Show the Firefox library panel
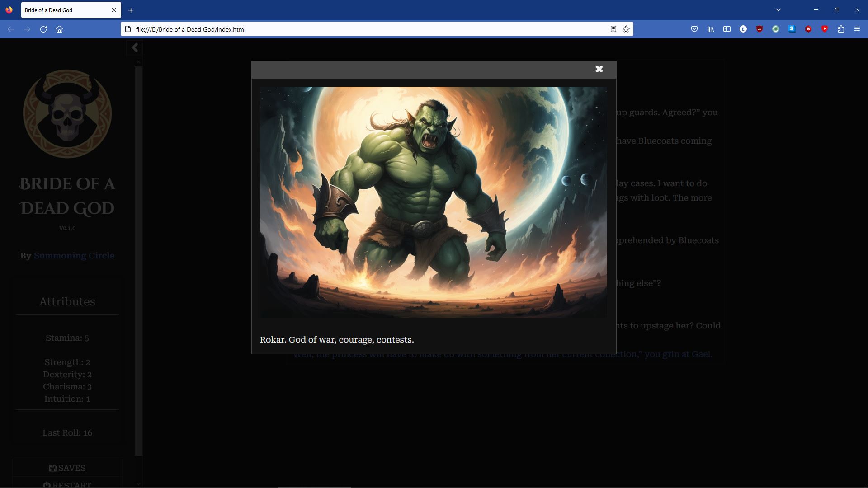This screenshot has height=488, width=868. click(x=711, y=29)
